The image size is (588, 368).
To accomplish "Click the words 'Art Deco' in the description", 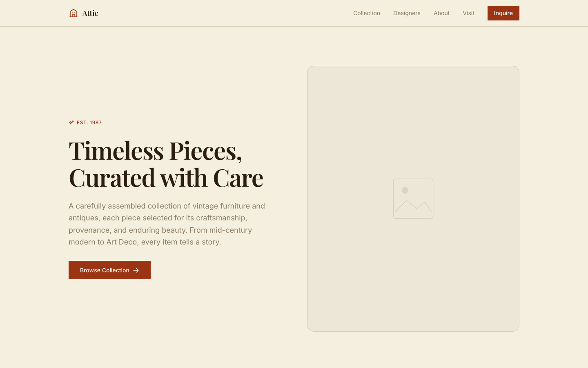I will pos(122,242).
